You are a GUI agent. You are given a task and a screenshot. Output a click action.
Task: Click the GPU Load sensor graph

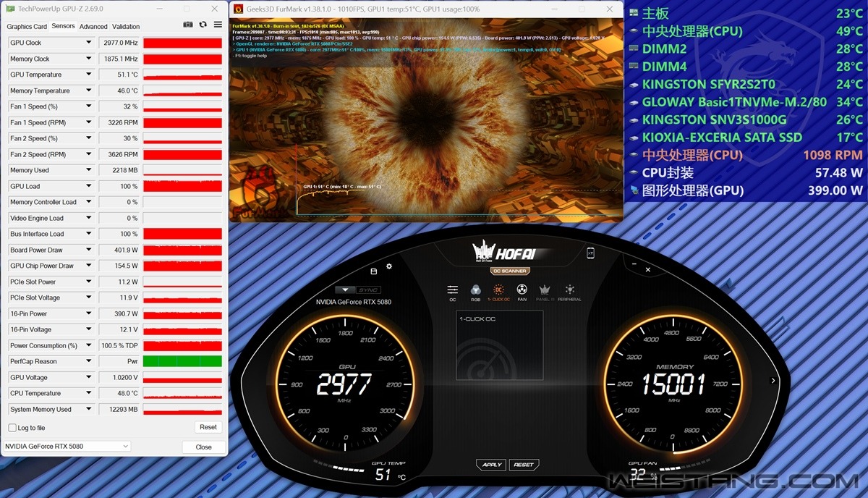click(x=182, y=186)
